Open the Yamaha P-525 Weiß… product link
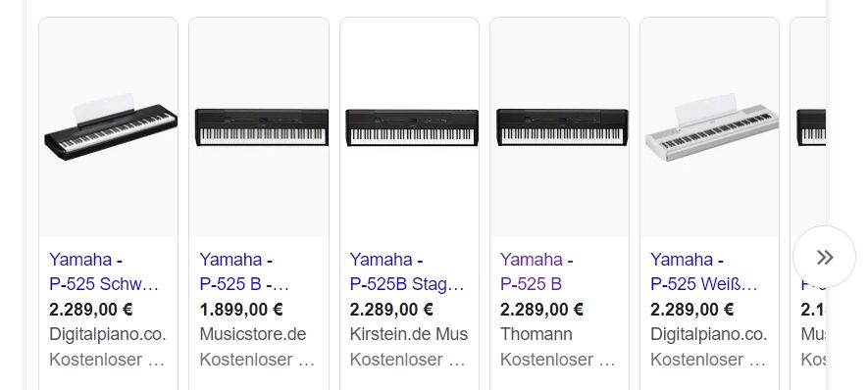868x390 pixels. point(704,271)
